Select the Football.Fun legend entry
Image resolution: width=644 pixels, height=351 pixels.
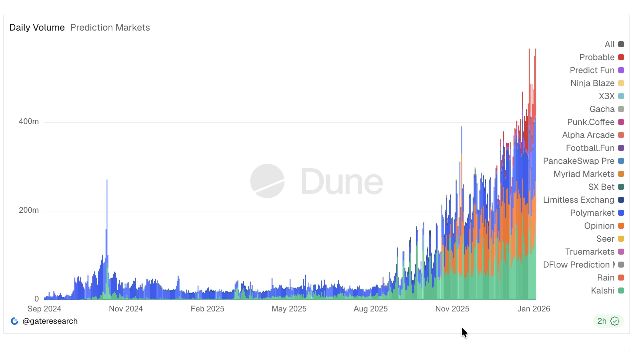pyautogui.click(x=590, y=148)
